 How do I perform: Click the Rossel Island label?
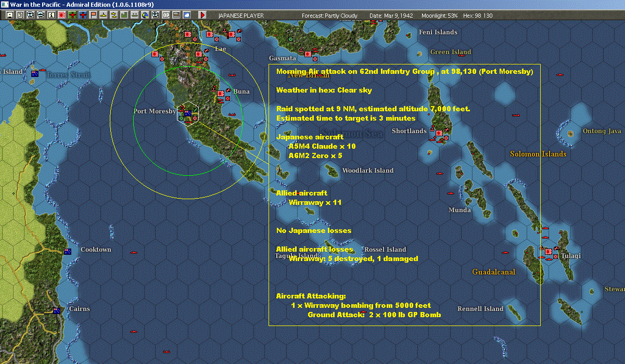[x=385, y=250]
